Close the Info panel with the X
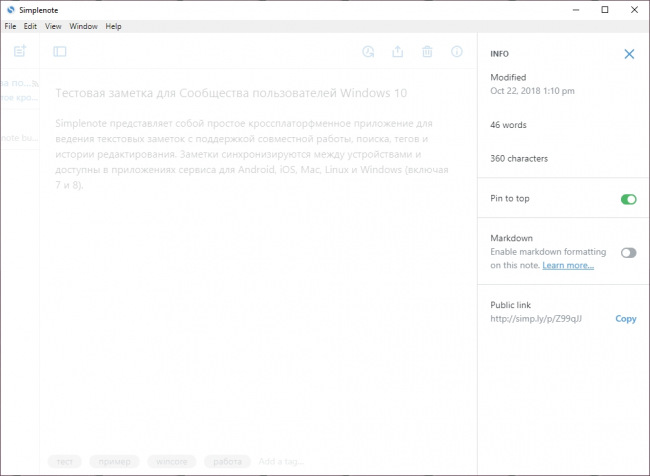The height and width of the screenshot is (476, 650). click(629, 54)
